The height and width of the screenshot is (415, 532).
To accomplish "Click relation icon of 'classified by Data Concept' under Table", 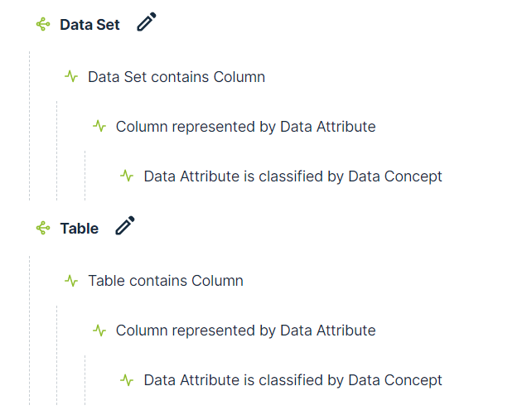I will pyautogui.click(x=127, y=380).
